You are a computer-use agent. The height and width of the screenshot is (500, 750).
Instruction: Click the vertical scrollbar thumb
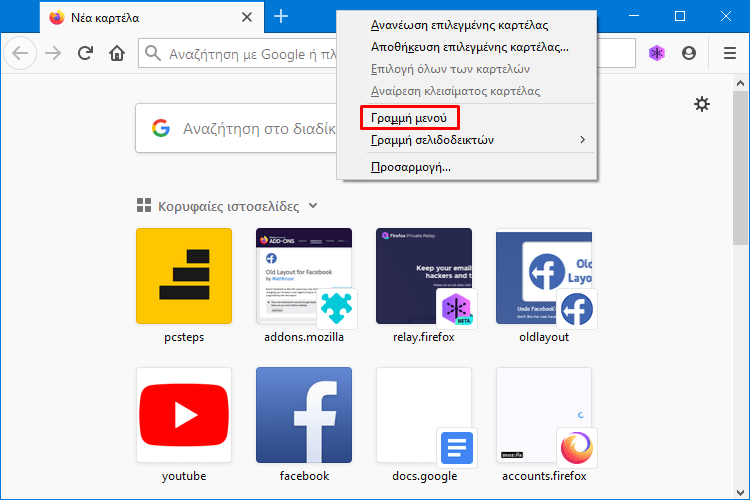740,167
